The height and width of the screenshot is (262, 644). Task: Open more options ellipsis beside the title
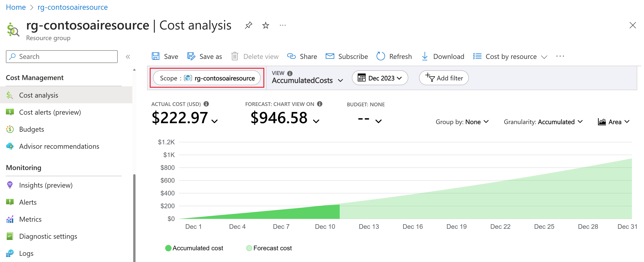[283, 25]
